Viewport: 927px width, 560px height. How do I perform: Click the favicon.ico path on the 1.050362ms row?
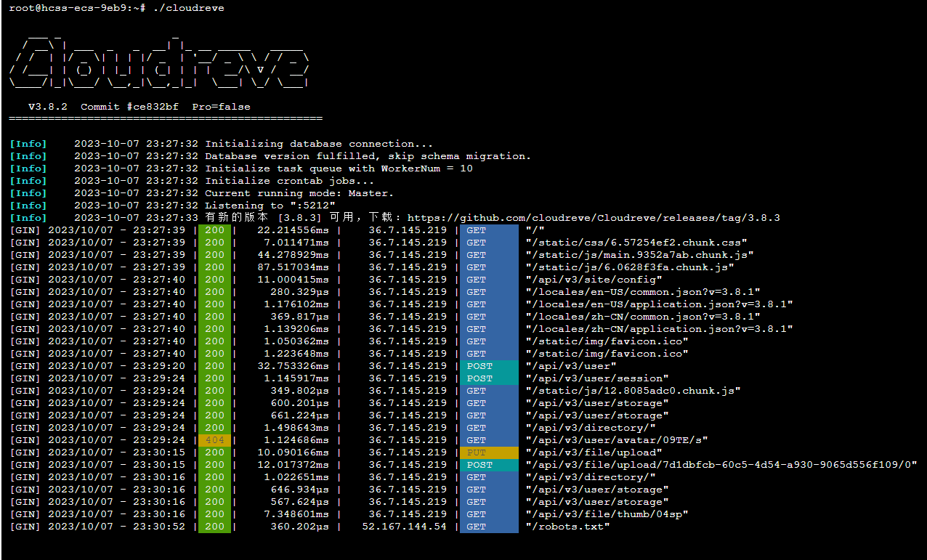pyautogui.click(x=607, y=341)
